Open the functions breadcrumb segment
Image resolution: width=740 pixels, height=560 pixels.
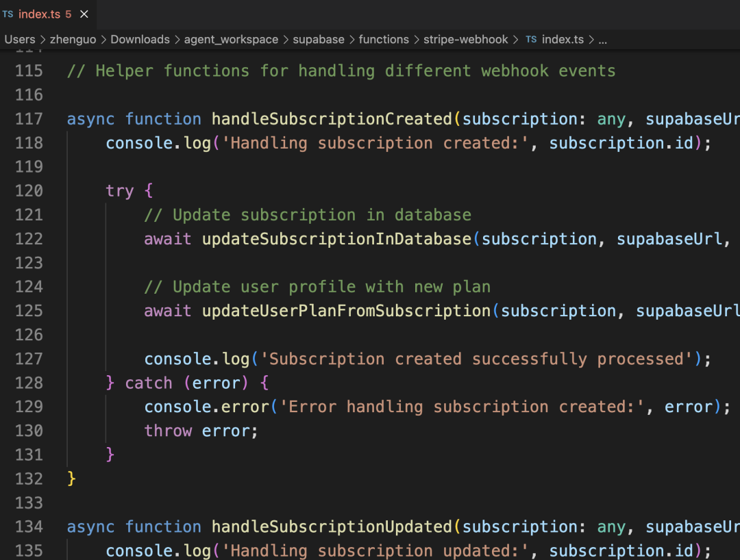pyautogui.click(x=384, y=40)
